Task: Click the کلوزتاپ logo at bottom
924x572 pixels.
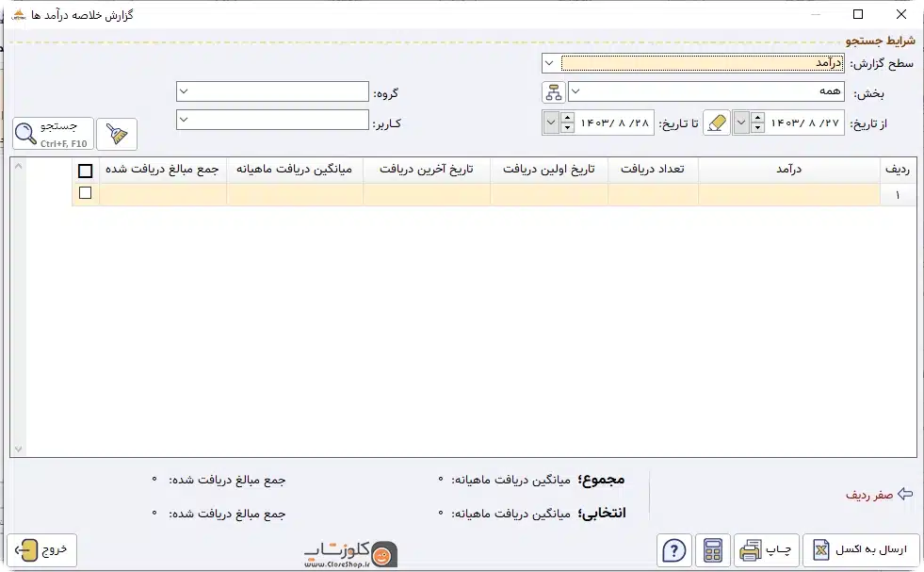Action: point(351,554)
